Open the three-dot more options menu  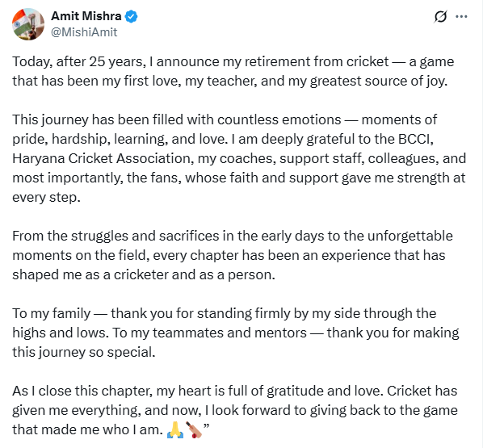(x=461, y=17)
